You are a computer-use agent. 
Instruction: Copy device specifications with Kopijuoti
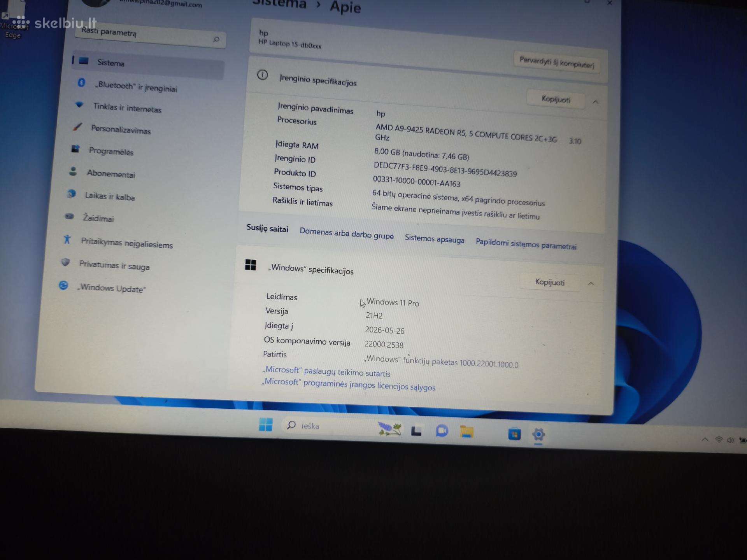pos(556,99)
